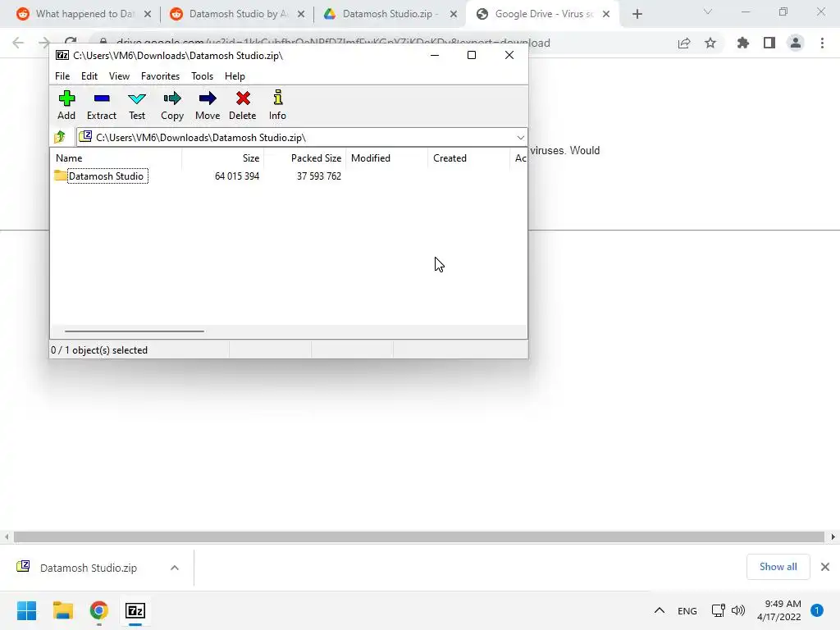This screenshot has height=630, width=840.
Task: Open the Edit menu in 7-Zip
Action: [x=89, y=76]
